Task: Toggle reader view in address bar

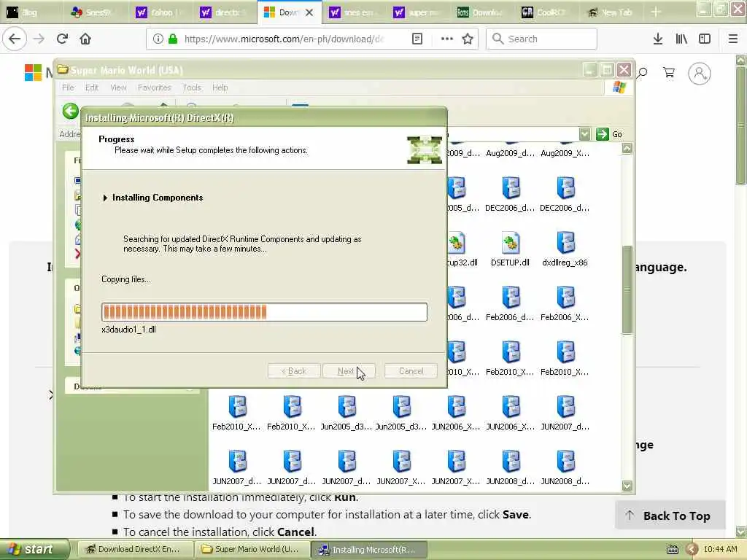Action: click(417, 39)
